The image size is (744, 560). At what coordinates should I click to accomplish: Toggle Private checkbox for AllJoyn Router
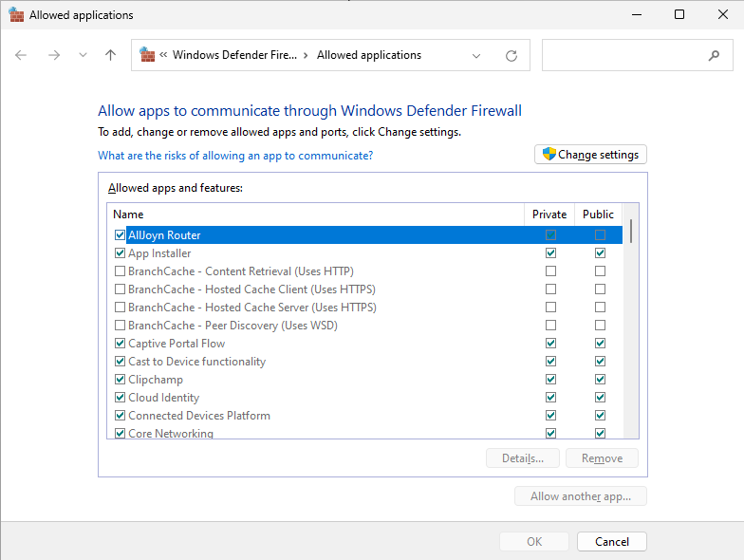(x=550, y=235)
